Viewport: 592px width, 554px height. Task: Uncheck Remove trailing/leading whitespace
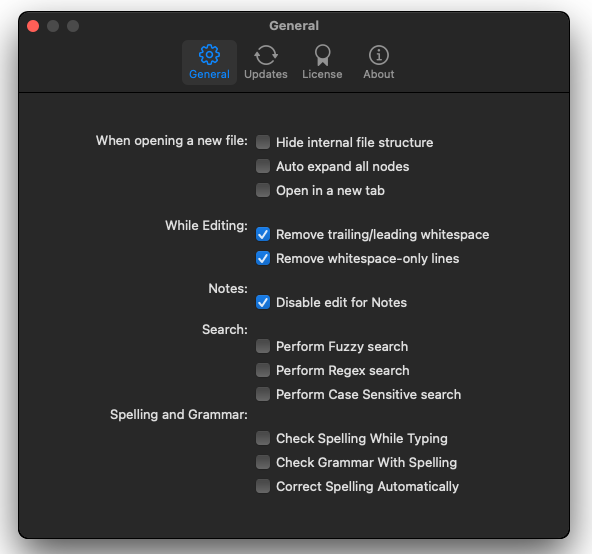(263, 234)
